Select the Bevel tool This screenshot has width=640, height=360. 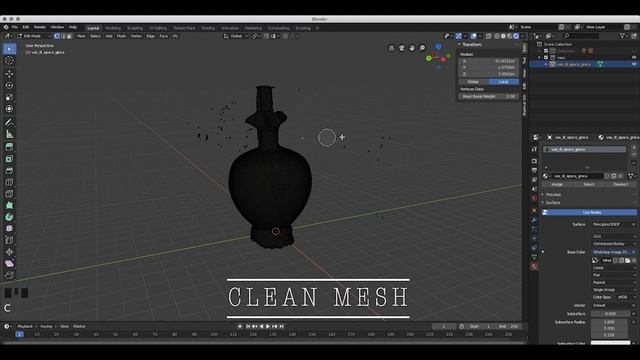[9, 170]
